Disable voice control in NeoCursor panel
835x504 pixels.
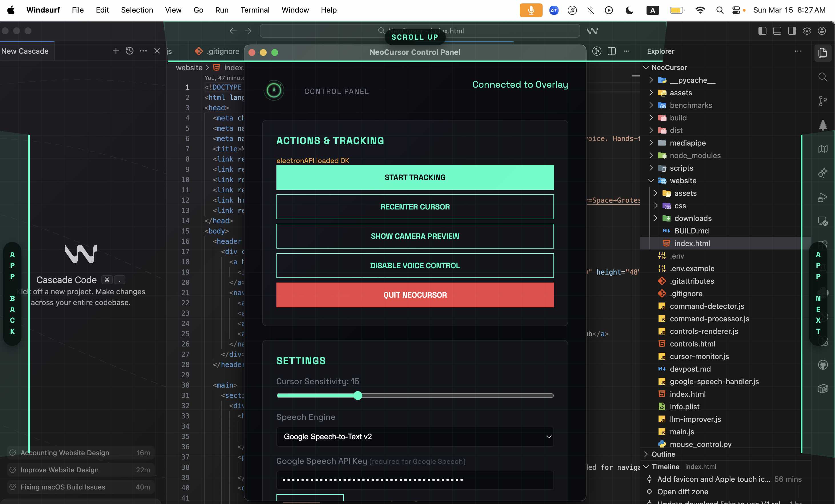tap(415, 265)
